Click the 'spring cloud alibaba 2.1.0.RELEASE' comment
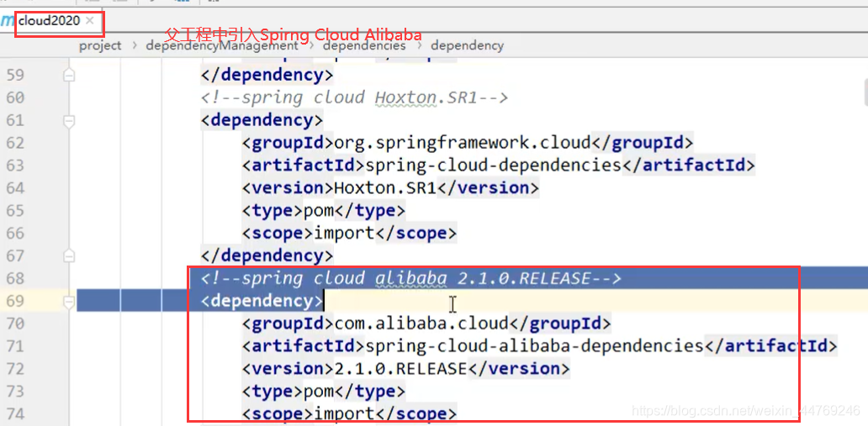The height and width of the screenshot is (426, 868). tap(410, 279)
